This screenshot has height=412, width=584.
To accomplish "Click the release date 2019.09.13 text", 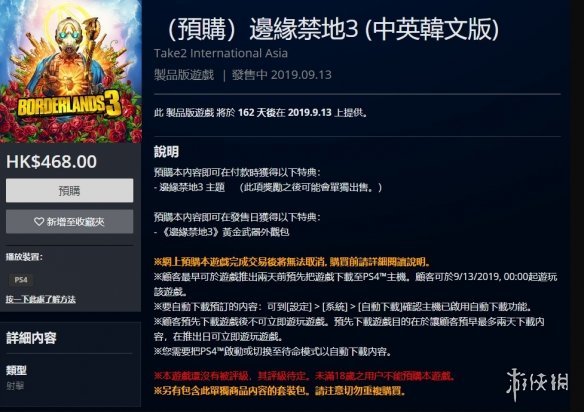I will [301, 75].
